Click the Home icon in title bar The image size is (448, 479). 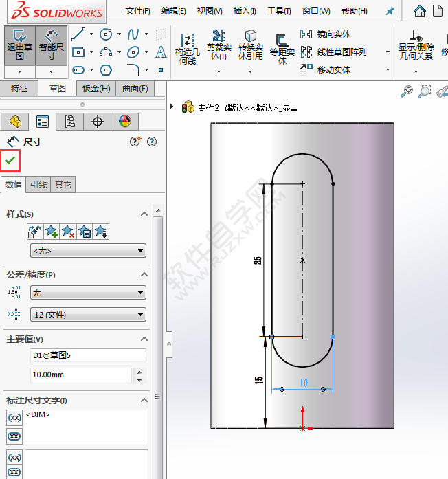click(420, 11)
